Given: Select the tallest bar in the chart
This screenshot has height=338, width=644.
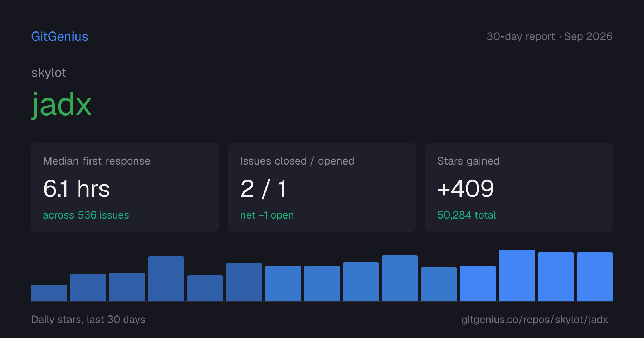Looking at the screenshot, I should coord(517,275).
